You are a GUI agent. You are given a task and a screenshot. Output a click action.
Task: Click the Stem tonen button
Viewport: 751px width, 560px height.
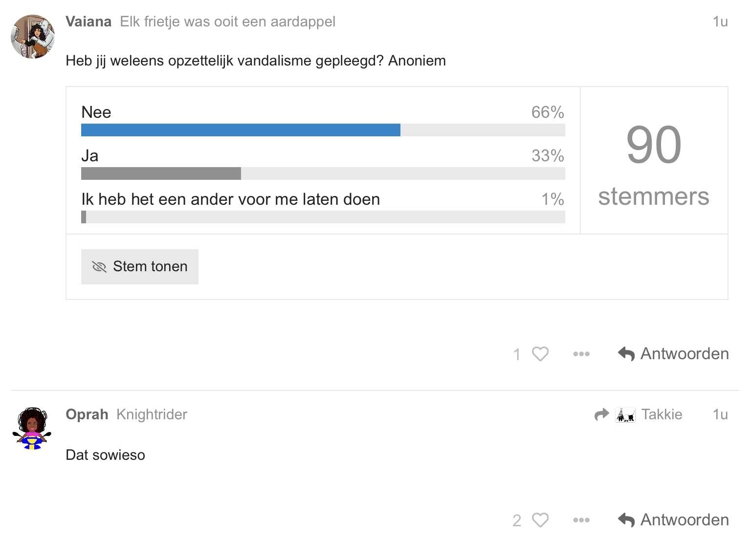pyautogui.click(x=140, y=267)
